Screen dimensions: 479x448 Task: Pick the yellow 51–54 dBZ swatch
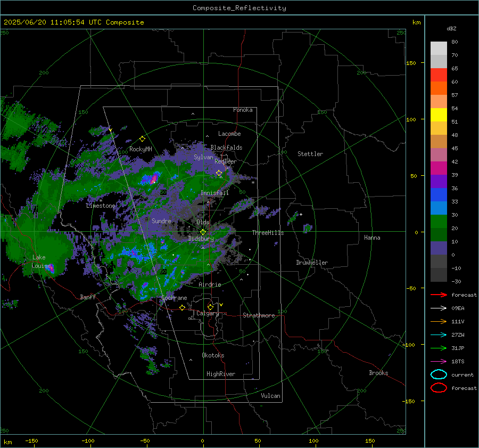click(439, 115)
